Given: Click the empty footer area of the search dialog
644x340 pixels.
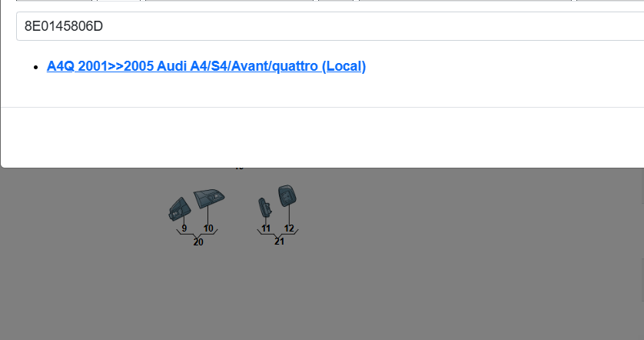Looking at the screenshot, I should (323, 138).
